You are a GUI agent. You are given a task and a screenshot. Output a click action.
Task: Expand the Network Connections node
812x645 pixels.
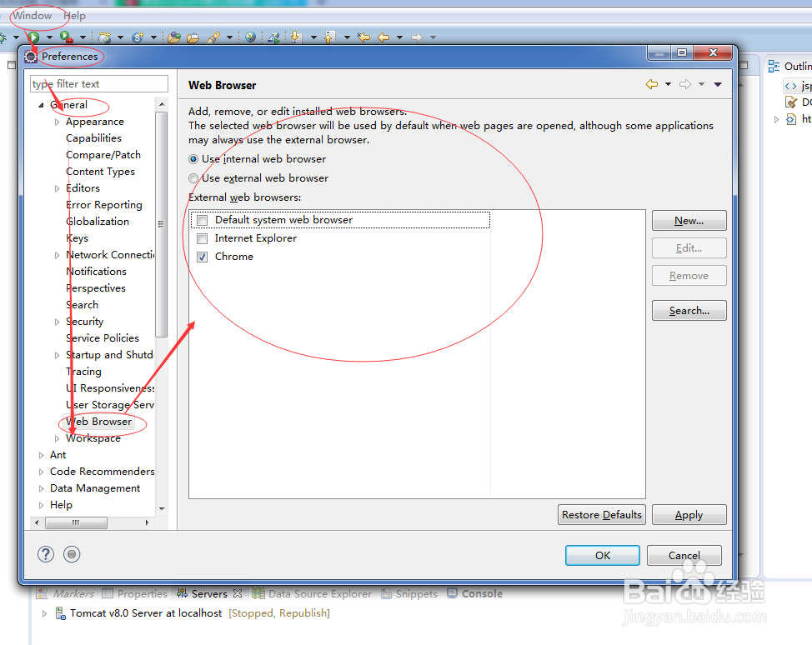coord(57,255)
